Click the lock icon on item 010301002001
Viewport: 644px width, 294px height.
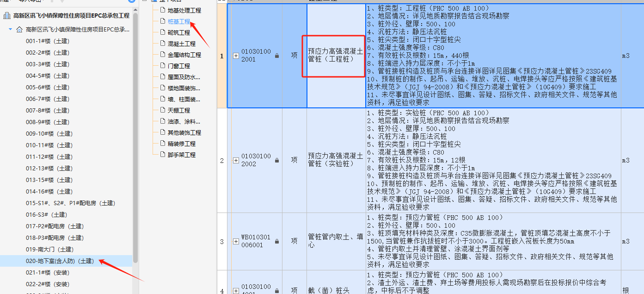277,56
